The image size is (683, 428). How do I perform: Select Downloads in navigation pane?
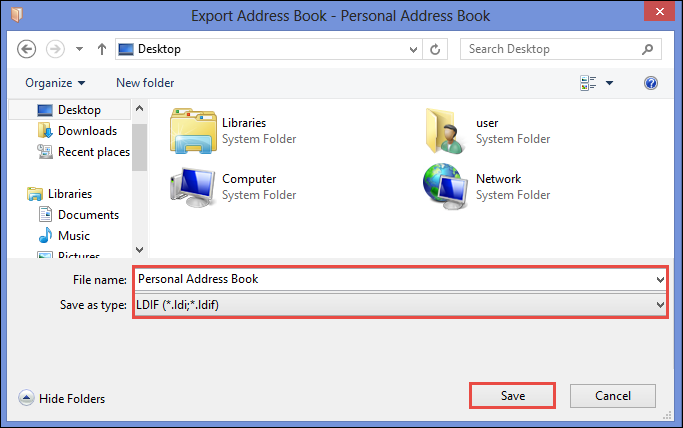[78, 131]
